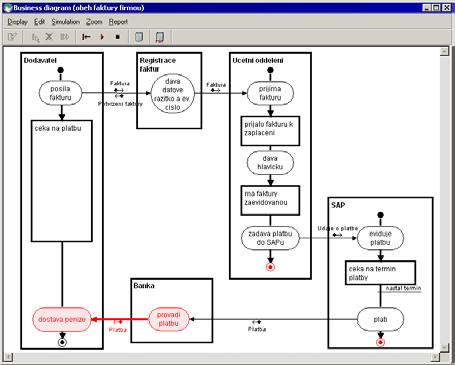The image size is (455, 365).
Task: Open the Report menu
Action: click(x=118, y=22)
